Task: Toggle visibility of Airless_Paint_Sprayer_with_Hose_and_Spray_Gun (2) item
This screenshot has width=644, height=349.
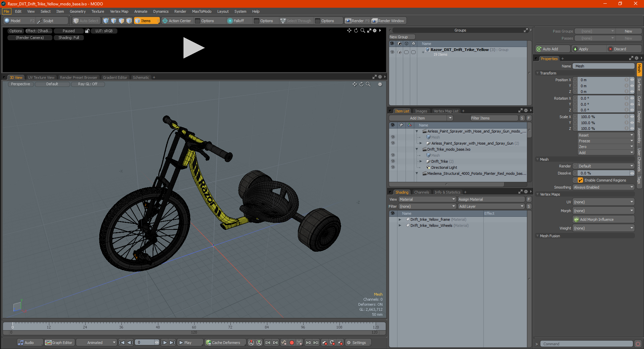Action: pos(393,143)
